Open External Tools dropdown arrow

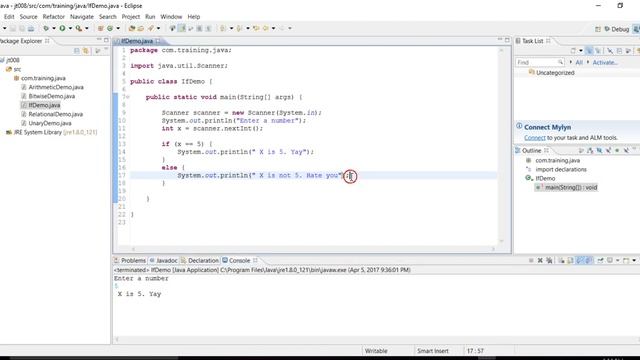coord(87,28)
